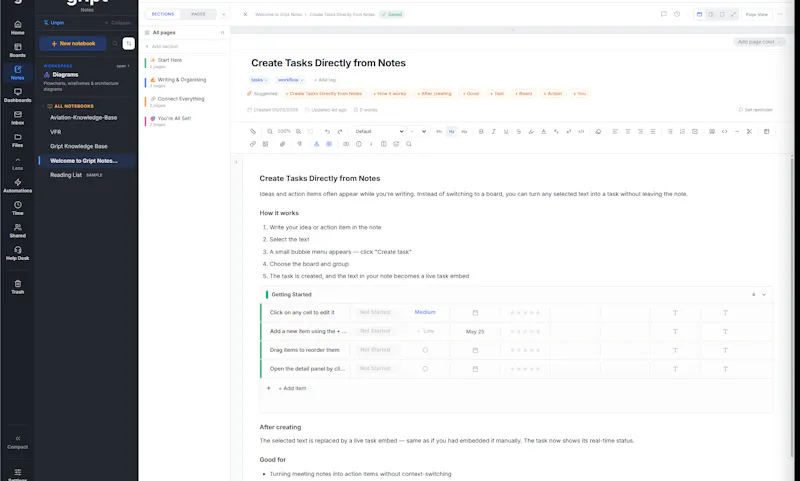Click the Undo arrow in toolbar
This screenshot has width=800, height=481.
328,132
